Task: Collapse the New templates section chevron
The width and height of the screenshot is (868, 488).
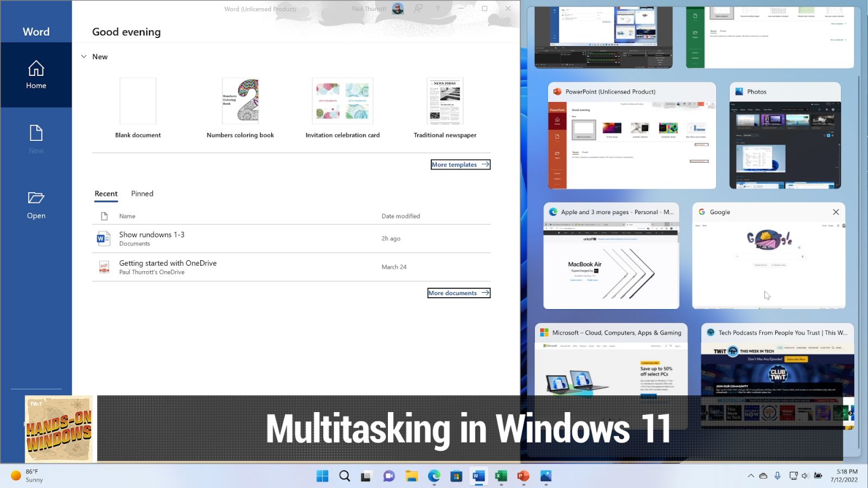Action: point(84,56)
